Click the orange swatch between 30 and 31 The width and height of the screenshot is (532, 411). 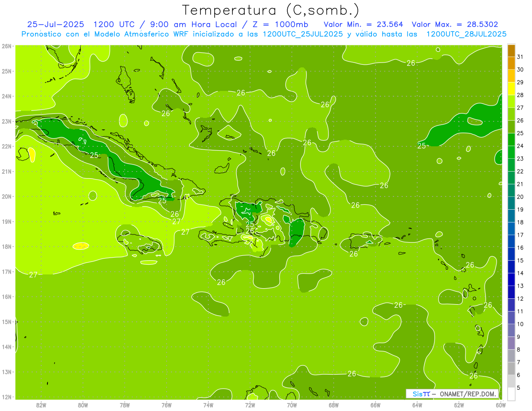511,63
